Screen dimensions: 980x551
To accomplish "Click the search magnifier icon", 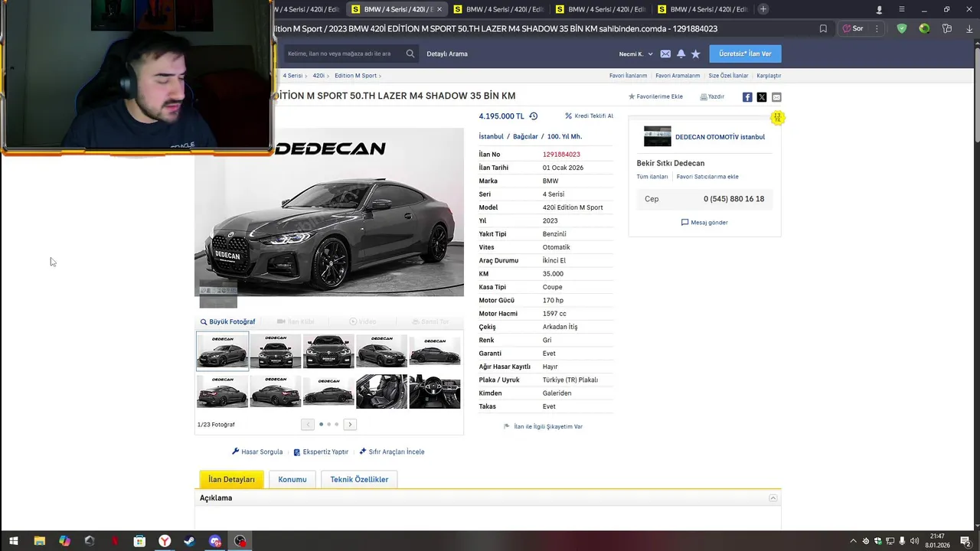I will click(x=410, y=54).
